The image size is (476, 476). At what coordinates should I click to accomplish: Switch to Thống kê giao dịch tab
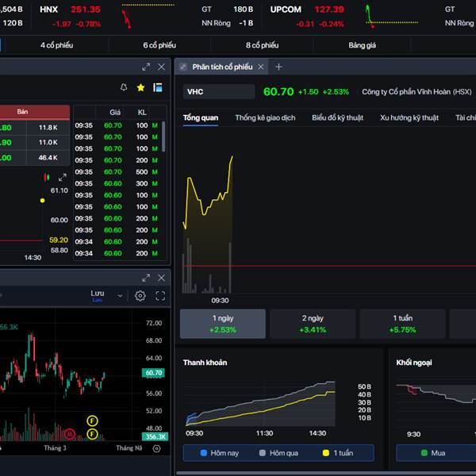(265, 118)
